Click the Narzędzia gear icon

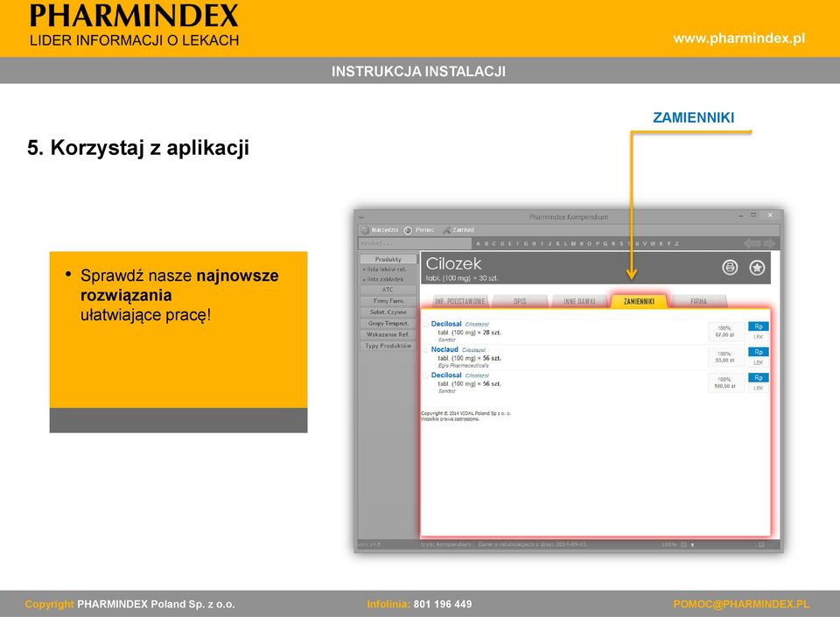point(366,230)
